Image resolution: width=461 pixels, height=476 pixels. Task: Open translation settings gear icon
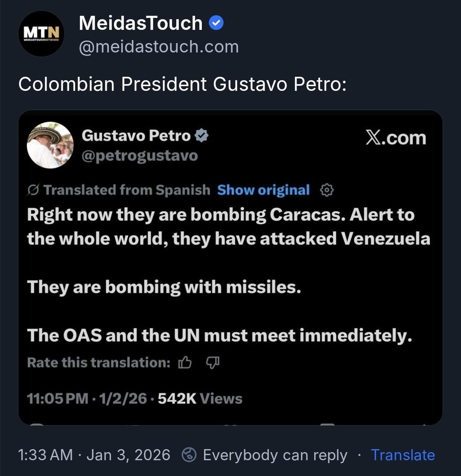pyautogui.click(x=327, y=190)
